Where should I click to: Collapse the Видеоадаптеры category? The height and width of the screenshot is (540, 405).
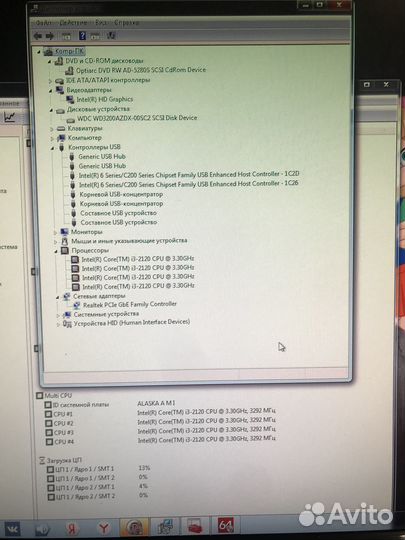(x=50, y=91)
